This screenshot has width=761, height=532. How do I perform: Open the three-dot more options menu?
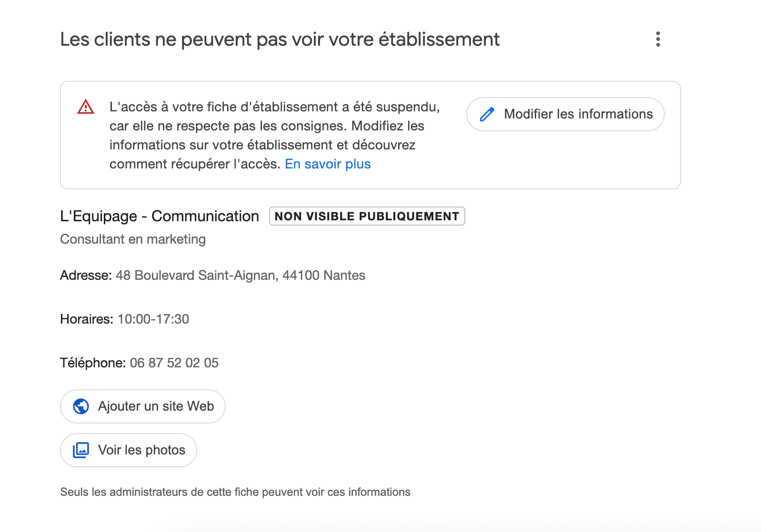tap(658, 39)
